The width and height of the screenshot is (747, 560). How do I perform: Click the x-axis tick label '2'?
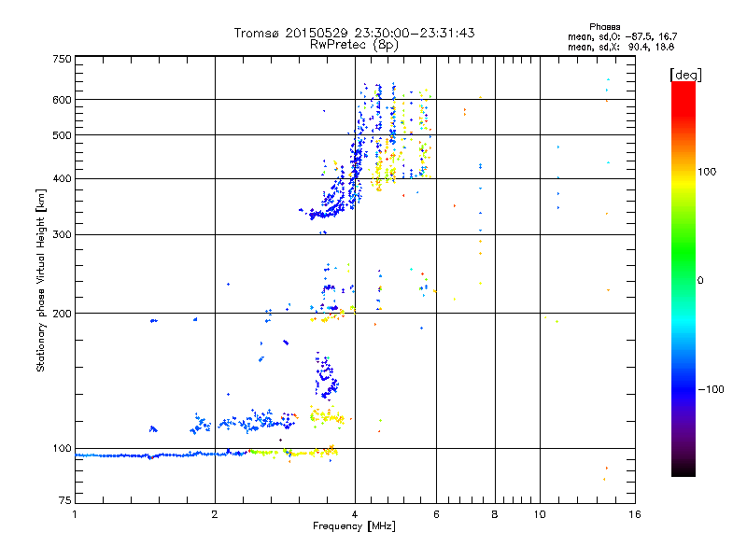[x=215, y=514]
